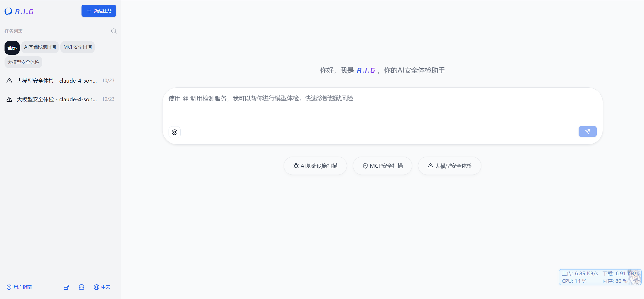The image size is (644, 299).
Task: Open second claude-4-son task in list
Action: (57, 99)
